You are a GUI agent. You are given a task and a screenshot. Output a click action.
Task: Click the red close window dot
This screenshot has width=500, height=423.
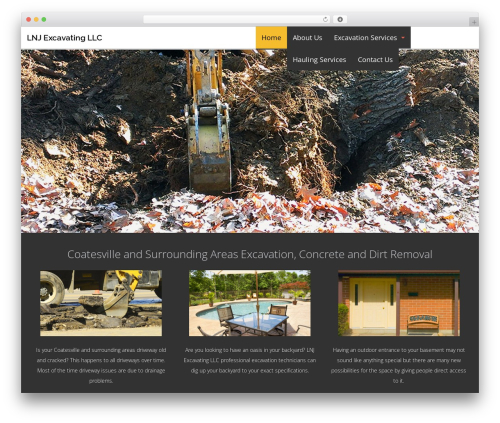29,20
